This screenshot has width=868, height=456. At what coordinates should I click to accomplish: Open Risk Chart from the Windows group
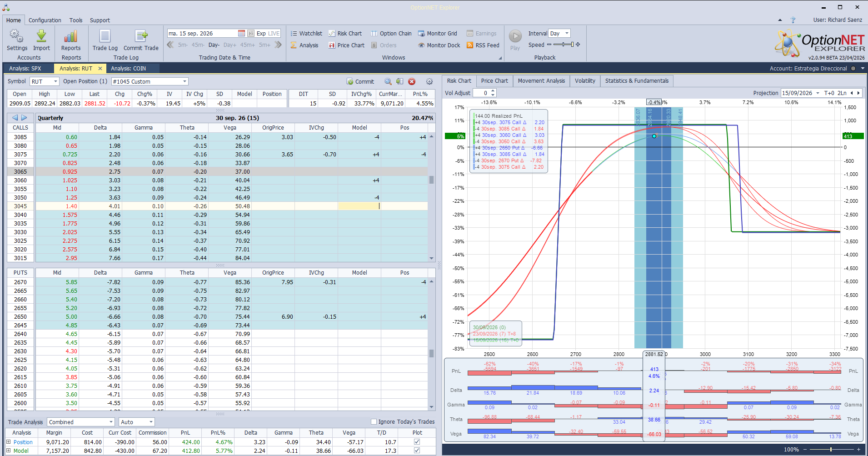[345, 33]
